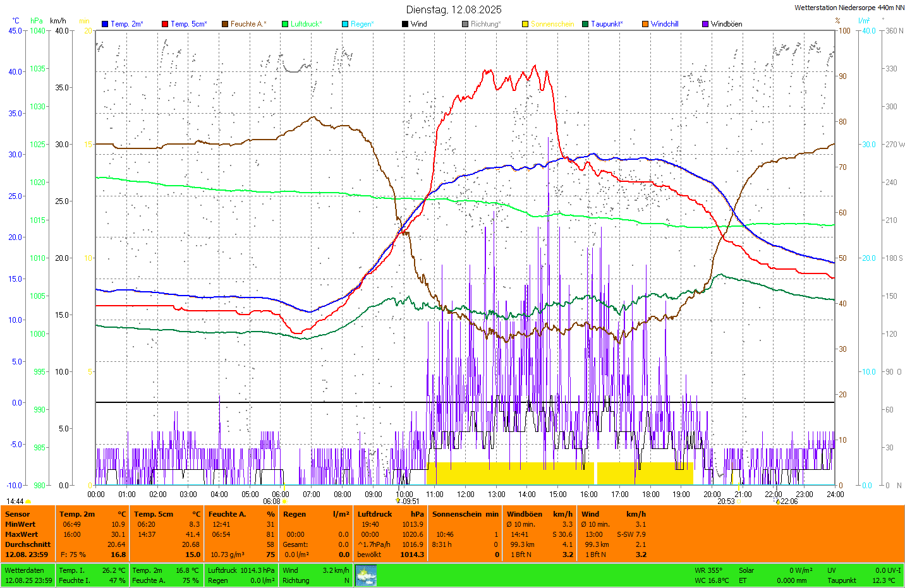Click the cloudy weather icon in green bar
This screenshot has height=588, width=905.
(x=366, y=575)
